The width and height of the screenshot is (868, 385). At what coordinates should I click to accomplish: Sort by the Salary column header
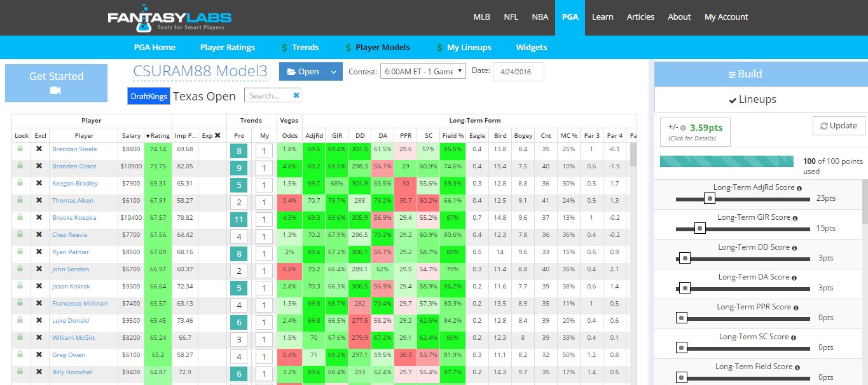[x=131, y=135]
